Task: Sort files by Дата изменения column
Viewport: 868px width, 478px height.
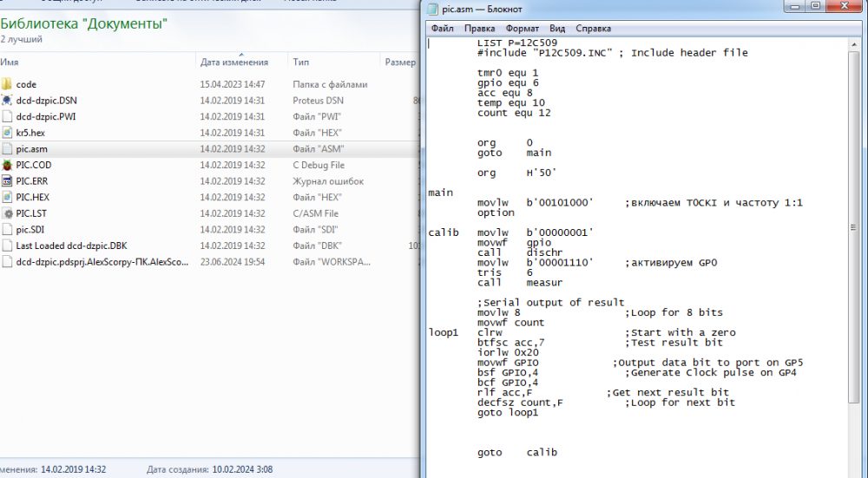Action: pyautogui.click(x=233, y=62)
